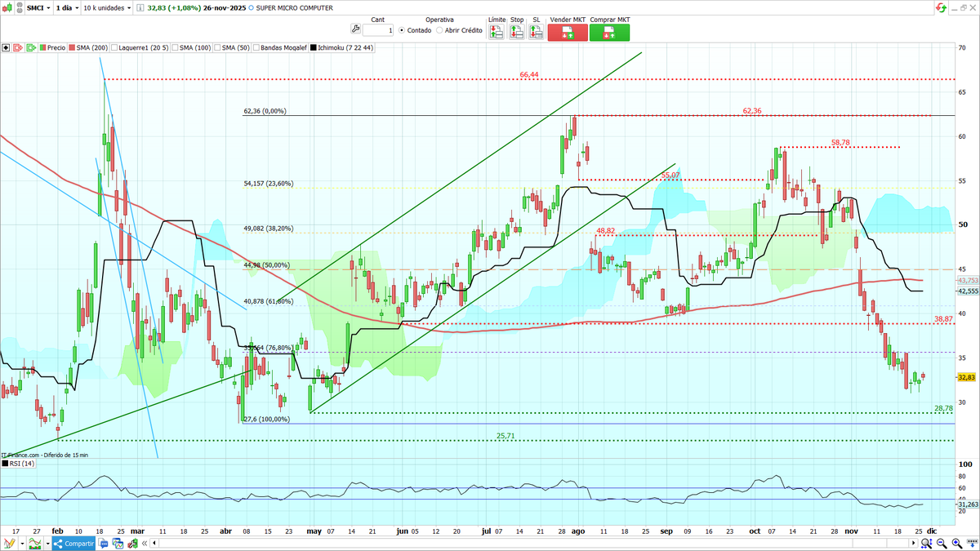Click the red 66,44 resistance label
Image resolution: width=980 pixels, height=551 pixels.
(x=529, y=74)
